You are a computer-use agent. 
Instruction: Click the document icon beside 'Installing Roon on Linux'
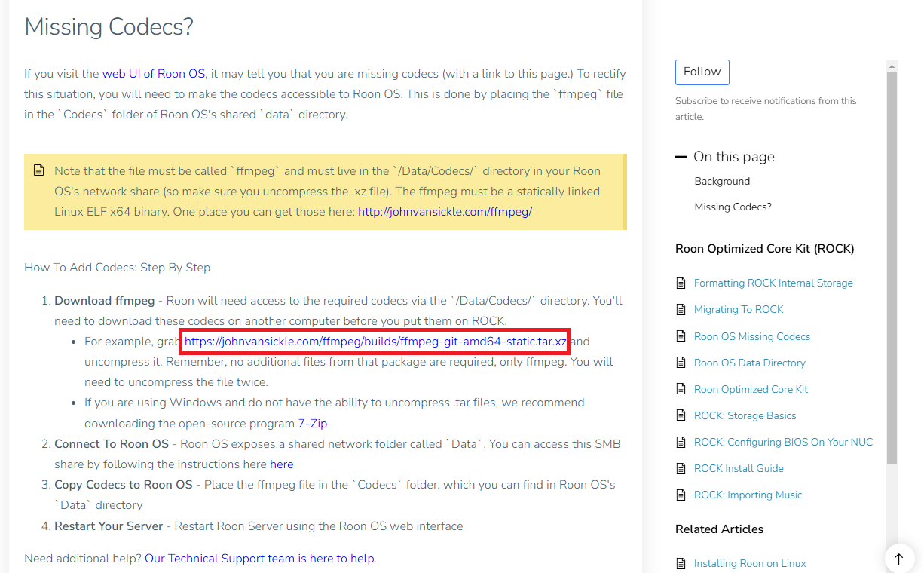pyautogui.click(x=681, y=564)
